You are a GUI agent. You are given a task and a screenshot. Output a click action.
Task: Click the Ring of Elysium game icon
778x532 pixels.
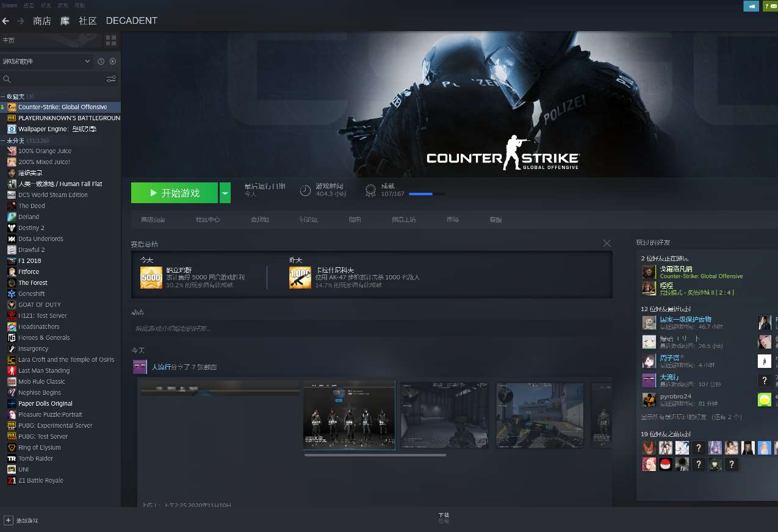12,448
